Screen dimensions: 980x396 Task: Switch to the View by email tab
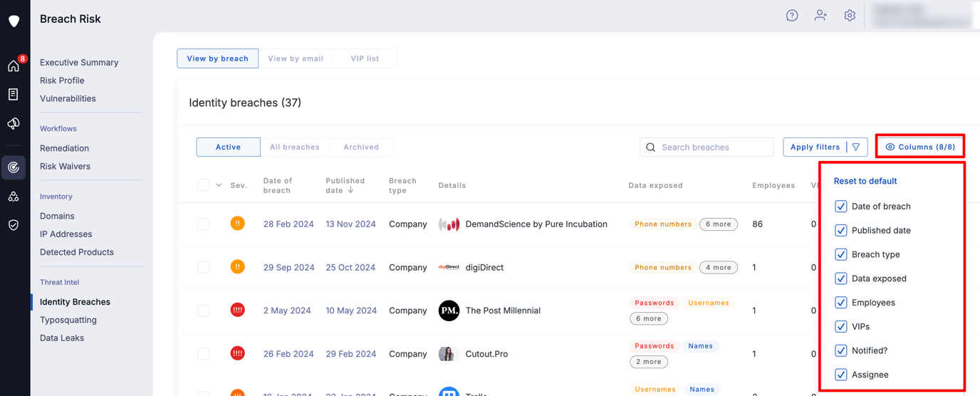(x=296, y=58)
